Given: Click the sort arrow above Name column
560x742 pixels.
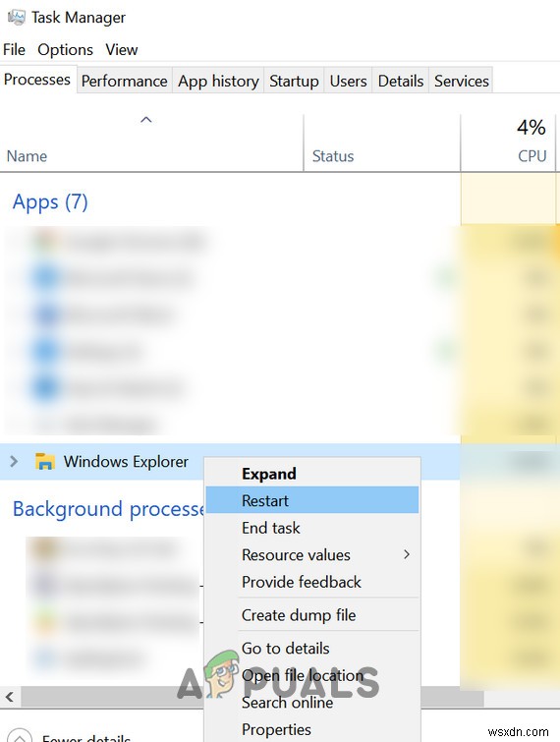Looking at the screenshot, I should pos(146,120).
